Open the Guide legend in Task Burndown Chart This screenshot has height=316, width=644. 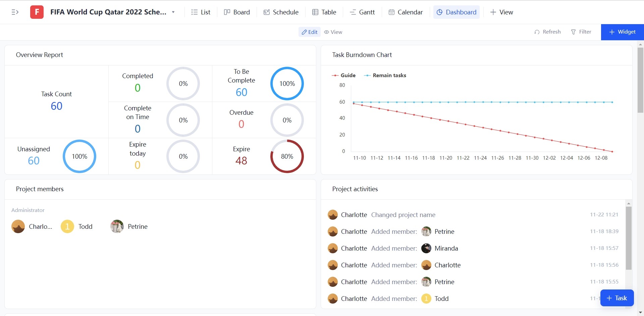tap(344, 75)
